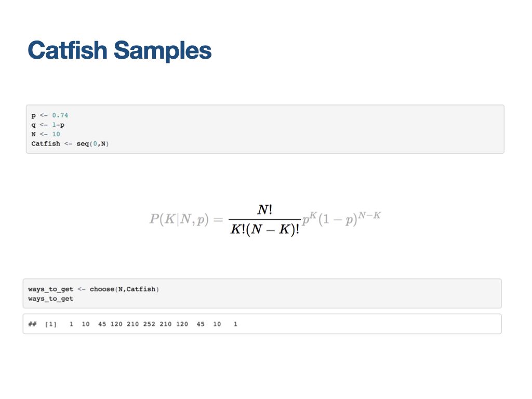The height and width of the screenshot is (399, 532).
Task: Click the choose(N,Catfish) function call
Action: [124, 289]
